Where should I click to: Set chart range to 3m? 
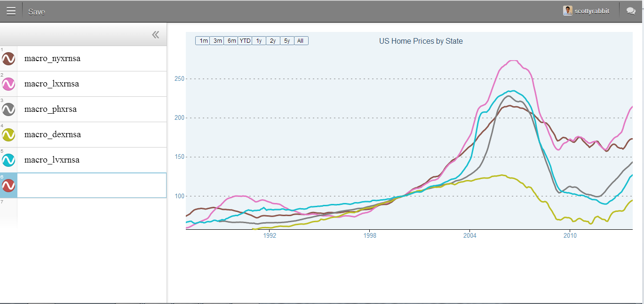click(217, 41)
